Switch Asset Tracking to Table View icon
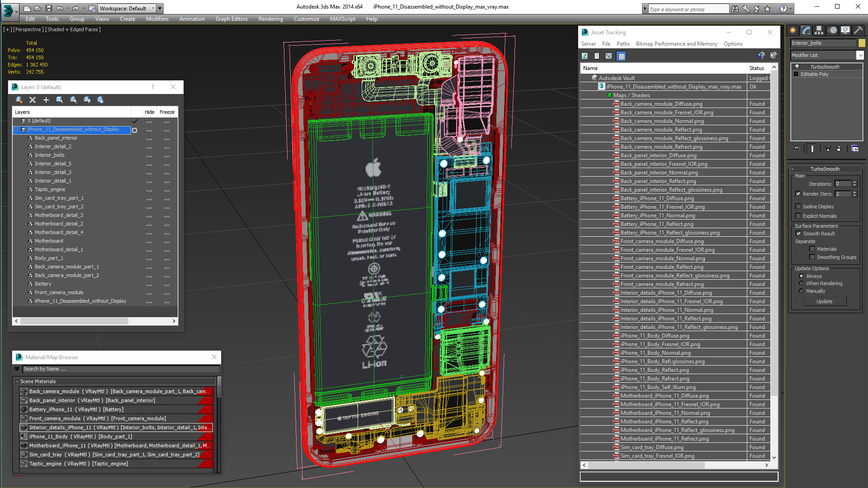 point(622,56)
